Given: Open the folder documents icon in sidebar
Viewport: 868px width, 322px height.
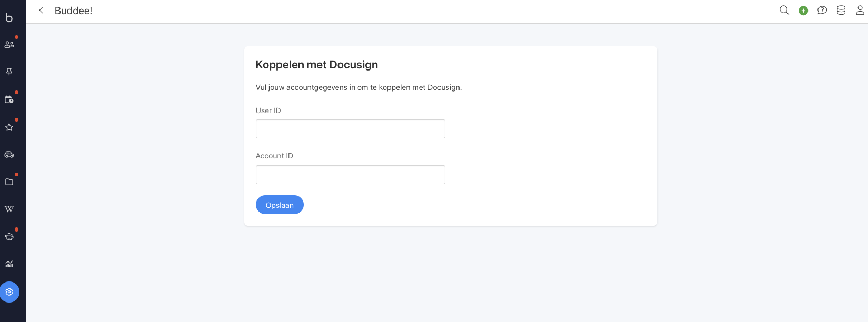Looking at the screenshot, I should [x=9, y=182].
